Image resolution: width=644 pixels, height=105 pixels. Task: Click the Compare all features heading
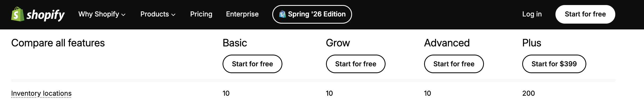(58, 43)
